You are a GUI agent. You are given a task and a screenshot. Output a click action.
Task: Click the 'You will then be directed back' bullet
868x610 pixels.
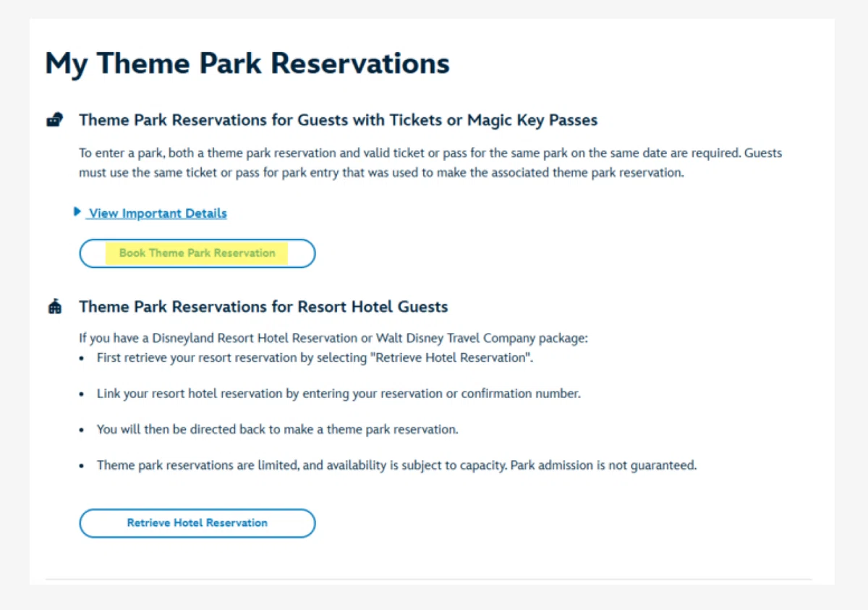click(278, 429)
